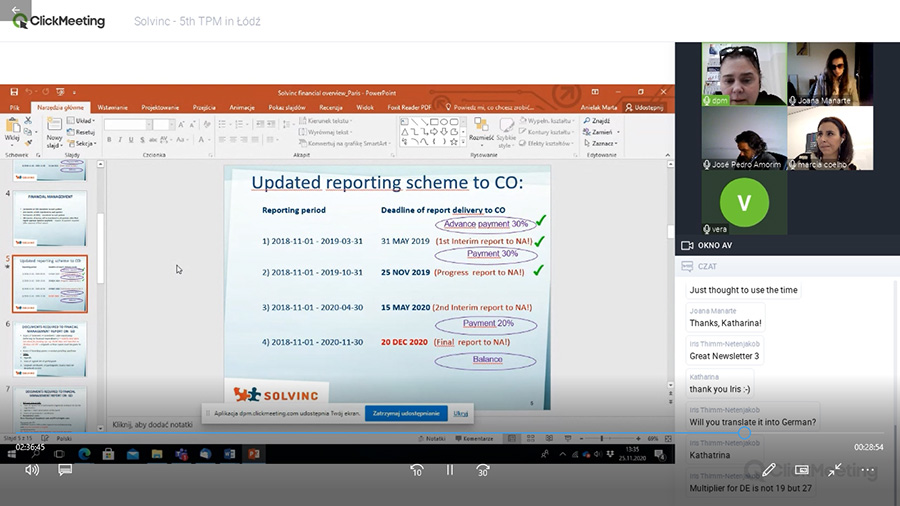Image resolution: width=900 pixels, height=506 pixels.
Task: Click the Wklej paste icon
Action: (x=12, y=130)
